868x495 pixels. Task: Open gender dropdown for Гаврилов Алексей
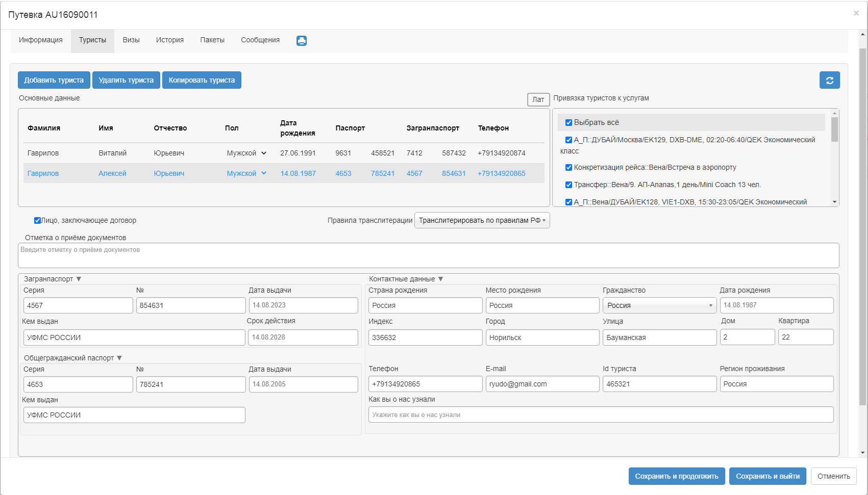(247, 173)
